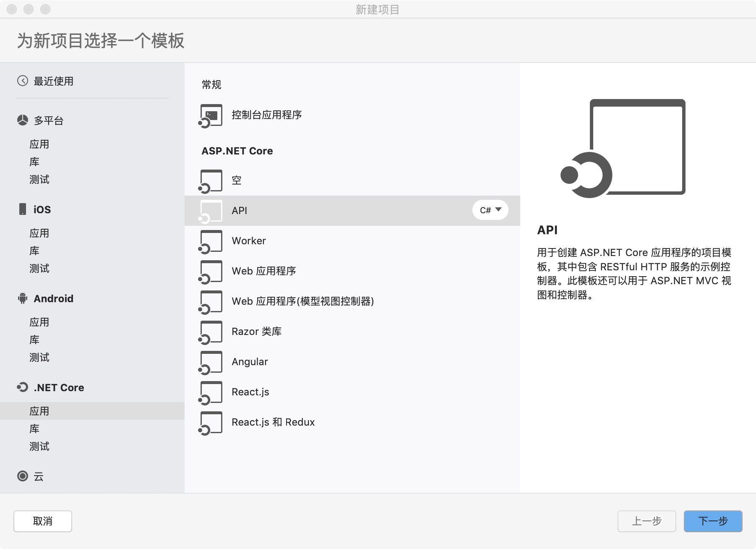Click the 取消 cancel button
Image resolution: width=756 pixels, height=549 pixels.
43,521
